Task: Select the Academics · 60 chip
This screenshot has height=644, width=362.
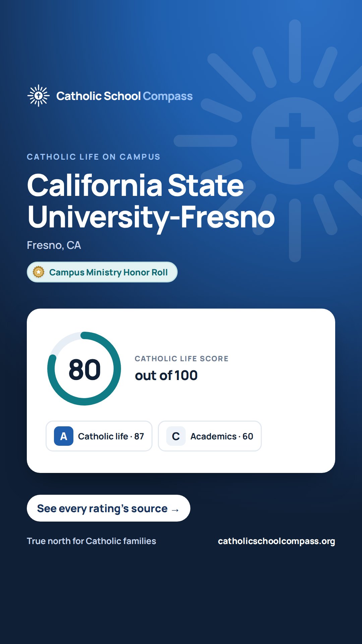Action: 210,436
